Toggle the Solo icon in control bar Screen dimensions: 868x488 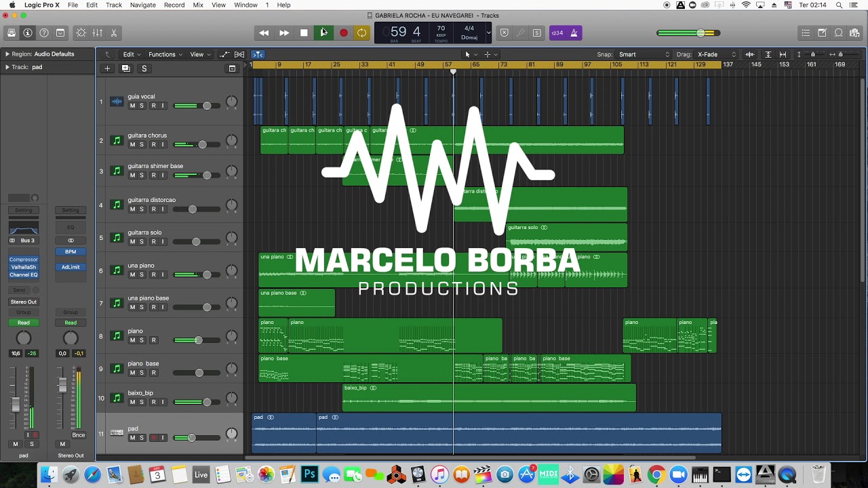(536, 33)
